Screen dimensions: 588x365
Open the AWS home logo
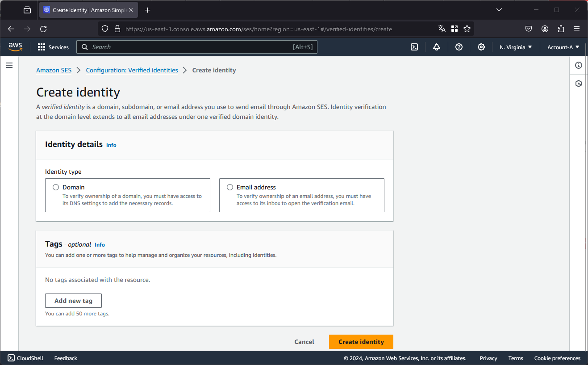pyautogui.click(x=15, y=47)
